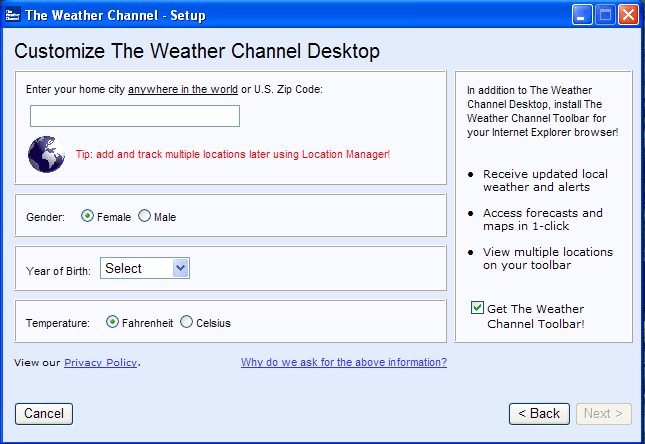Screen dimensions: 645x444
Task: Click the 'Temperature:' label
Action: coord(58,323)
